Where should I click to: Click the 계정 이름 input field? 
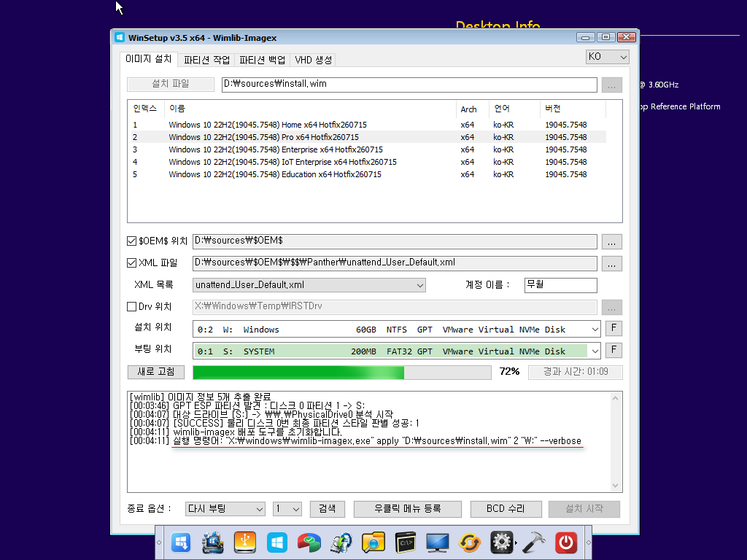[x=560, y=285]
